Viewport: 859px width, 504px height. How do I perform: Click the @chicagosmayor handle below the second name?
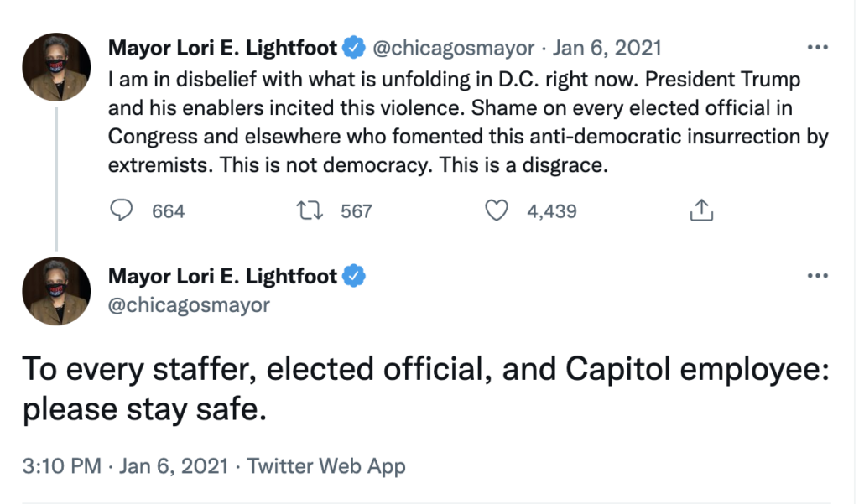(x=190, y=304)
